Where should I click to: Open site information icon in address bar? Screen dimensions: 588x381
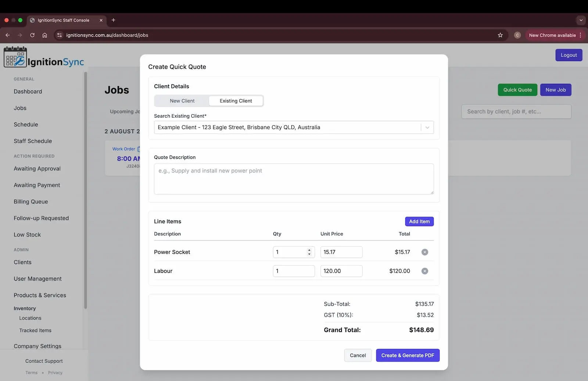coord(59,35)
